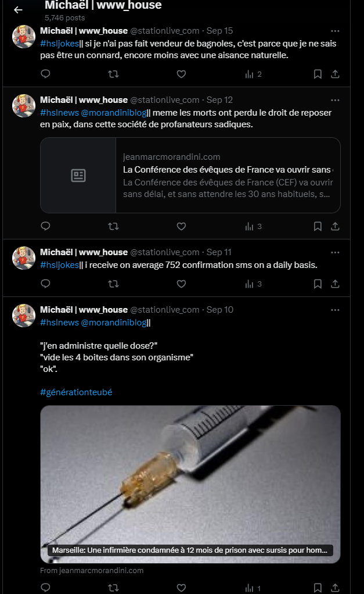Screen dimensions: 364x594
Task: Open the jeanmarcmorandini.com link card
Action: click(x=190, y=175)
